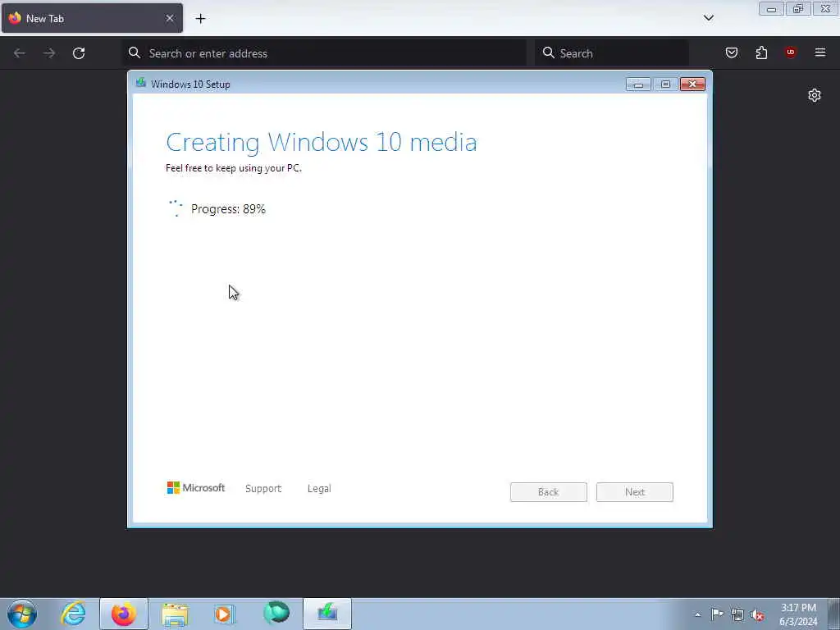Image resolution: width=840 pixels, height=630 pixels.
Task: Show hidden tray icons arrow
Action: coord(697,614)
